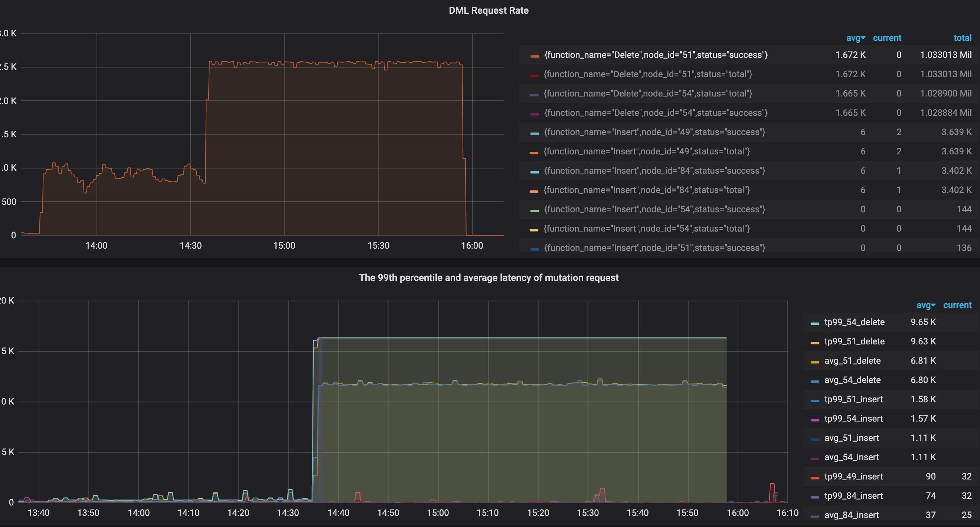This screenshot has height=527, width=980.
Task: Toggle the Insert node 49 total series
Action: (647, 151)
